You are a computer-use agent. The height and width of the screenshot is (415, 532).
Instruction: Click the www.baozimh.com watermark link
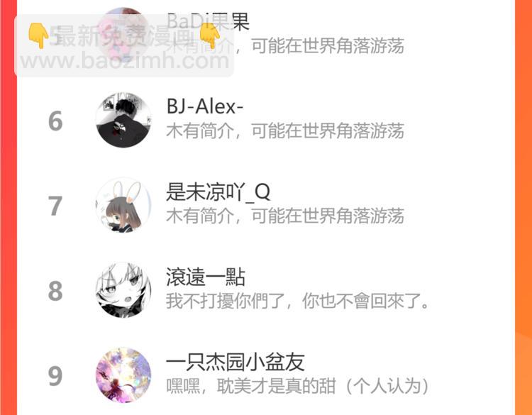[x=125, y=61]
